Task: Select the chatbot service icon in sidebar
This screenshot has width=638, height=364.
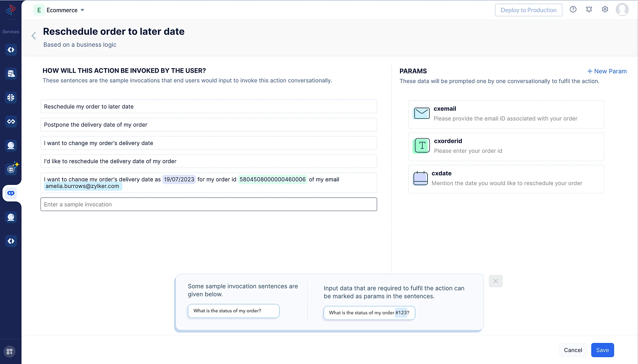Action: 11,193
